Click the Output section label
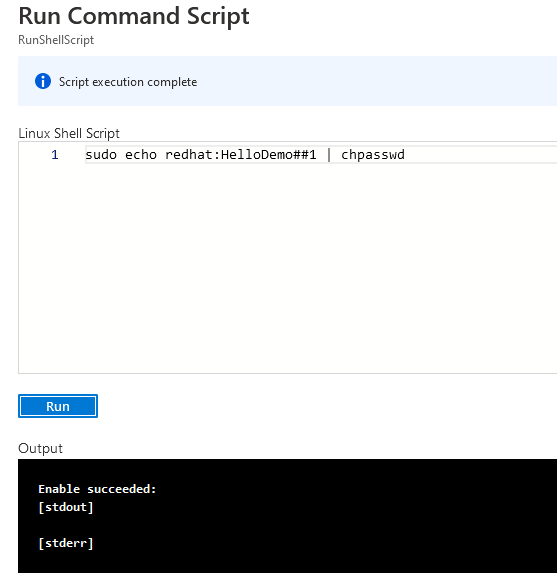Viewport: 557px width, 573px height. click(x=40, y=448)
